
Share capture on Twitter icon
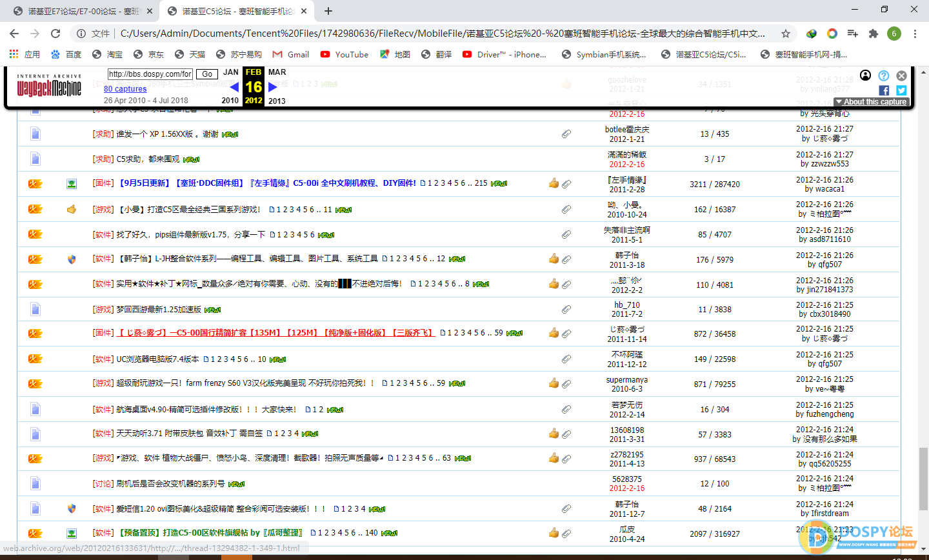coord(901,90)
